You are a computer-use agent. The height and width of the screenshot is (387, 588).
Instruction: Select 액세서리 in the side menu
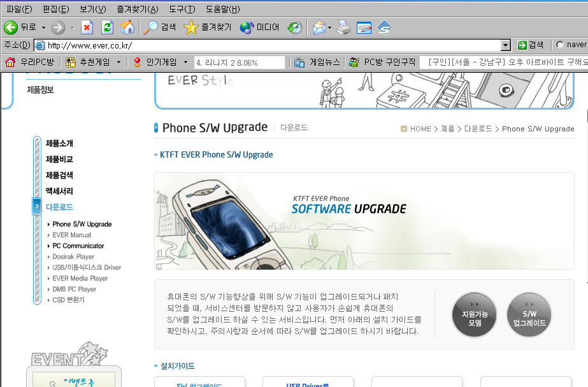59,191
